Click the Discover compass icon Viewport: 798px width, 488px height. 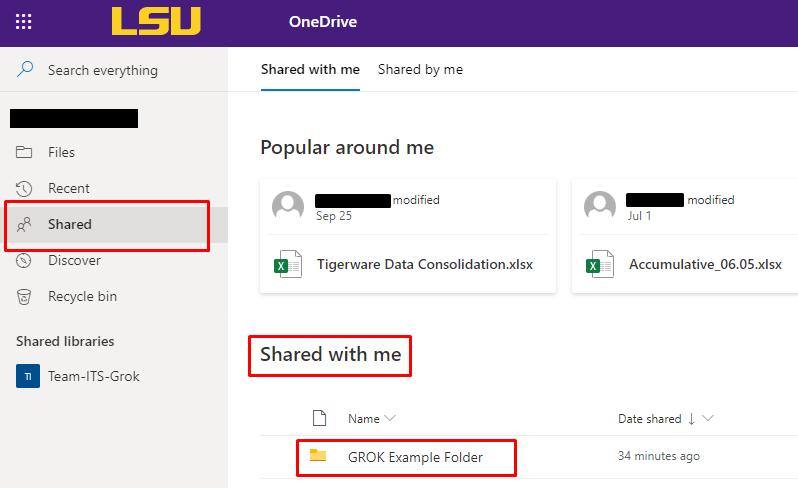click(24, 261)
